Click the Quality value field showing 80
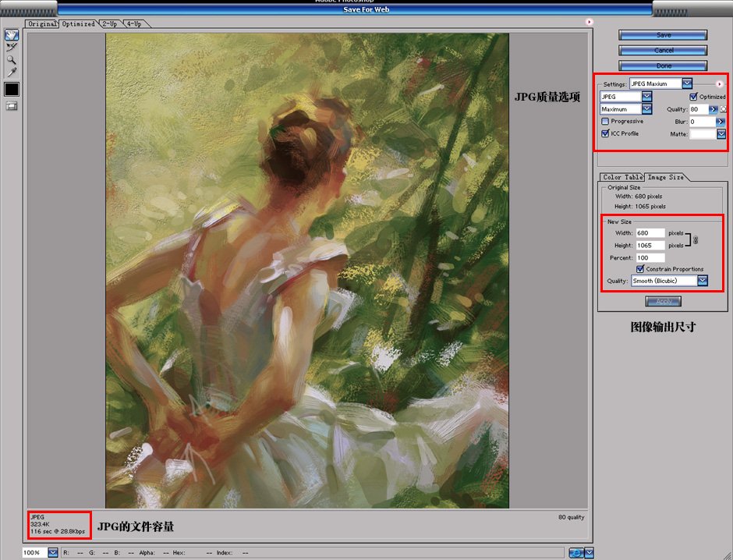733x560 pixels. [699, 109]
